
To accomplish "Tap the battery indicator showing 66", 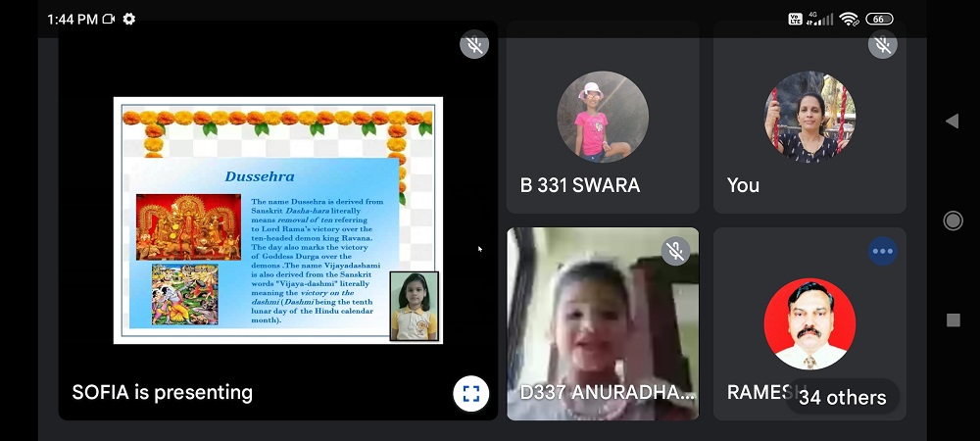I will click(879, 19).
